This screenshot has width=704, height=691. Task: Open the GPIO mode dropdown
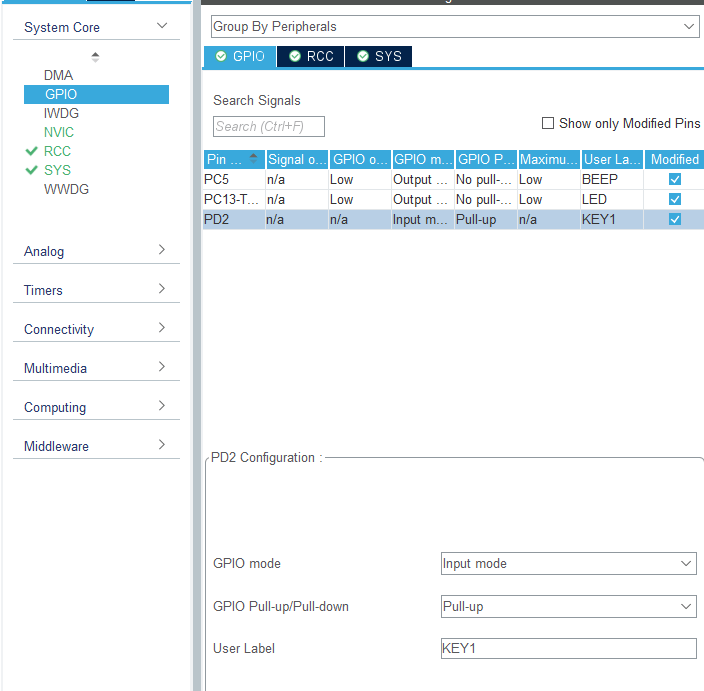tap(568, 563)
